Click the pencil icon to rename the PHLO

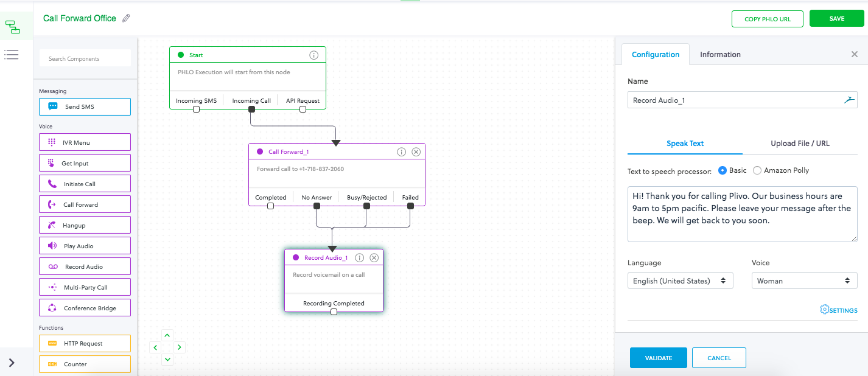[126, 18]
